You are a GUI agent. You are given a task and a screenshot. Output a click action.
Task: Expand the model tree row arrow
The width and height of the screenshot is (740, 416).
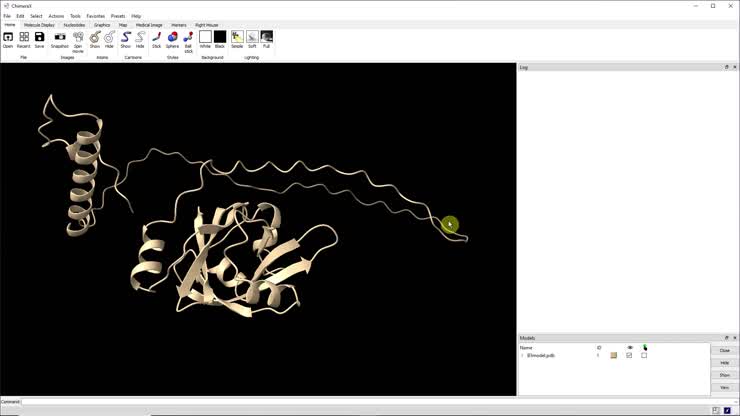tap(522, 355)
